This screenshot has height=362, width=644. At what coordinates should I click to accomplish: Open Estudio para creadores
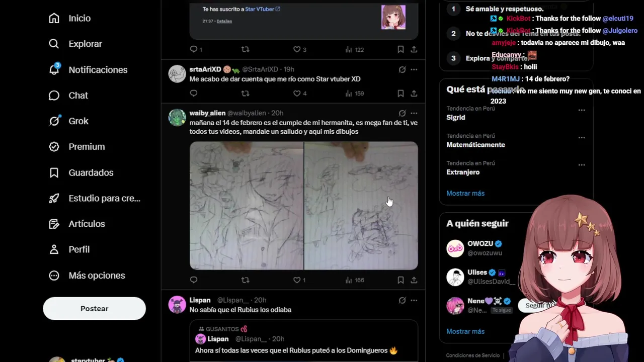coord(104,198)
